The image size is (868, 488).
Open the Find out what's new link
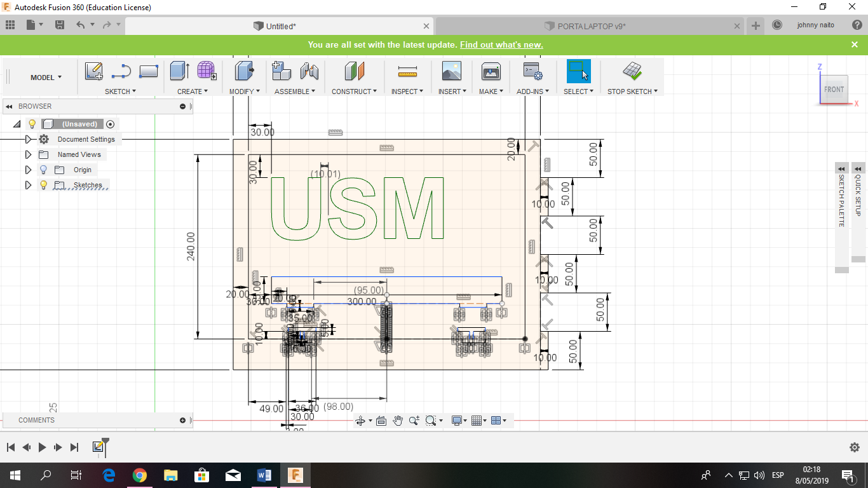click(501, 44)
